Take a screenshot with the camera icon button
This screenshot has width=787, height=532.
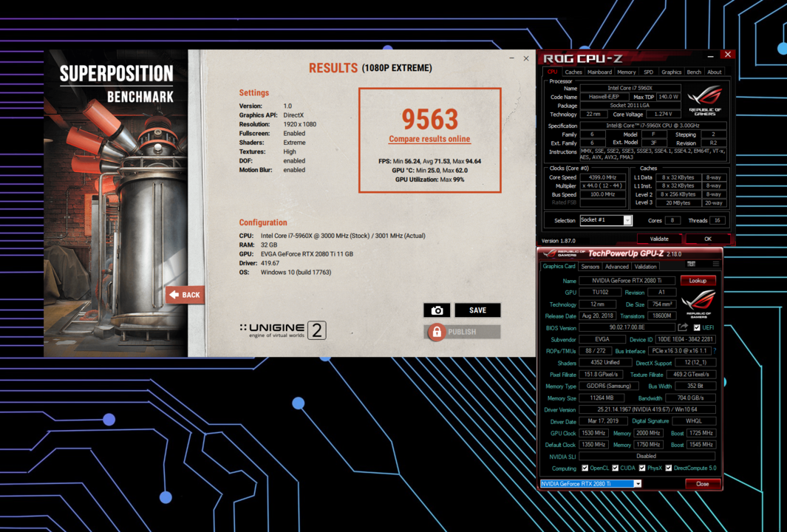tap(437, 310)
